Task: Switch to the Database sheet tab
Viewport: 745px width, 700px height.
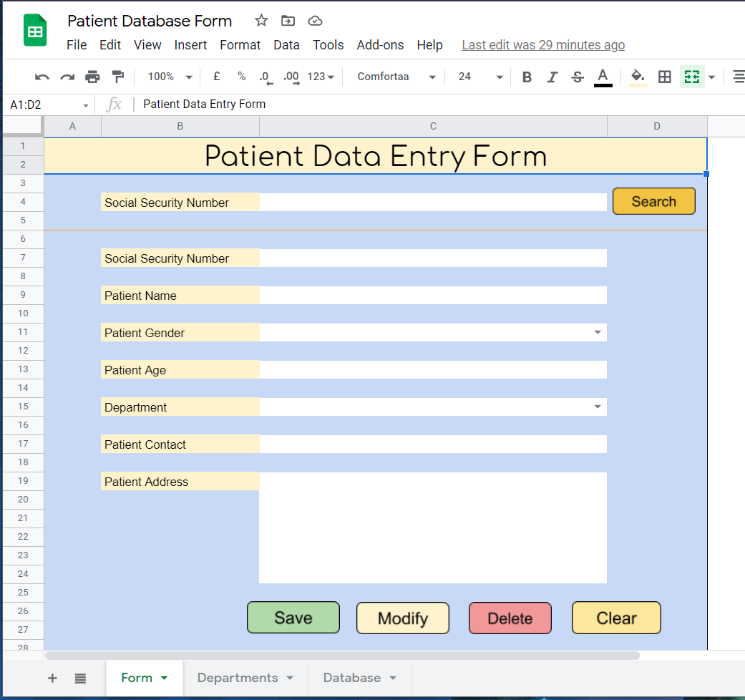Action: tap(353, 677)
